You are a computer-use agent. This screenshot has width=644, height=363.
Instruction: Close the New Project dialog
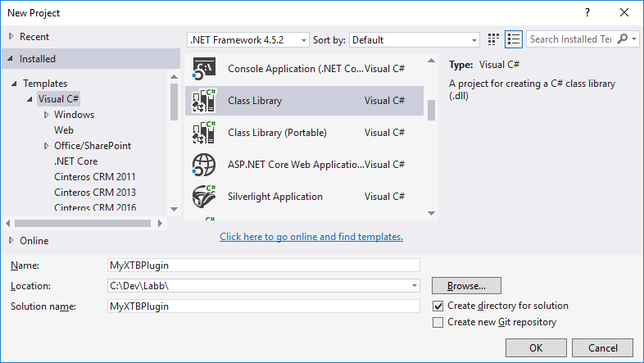624,13
